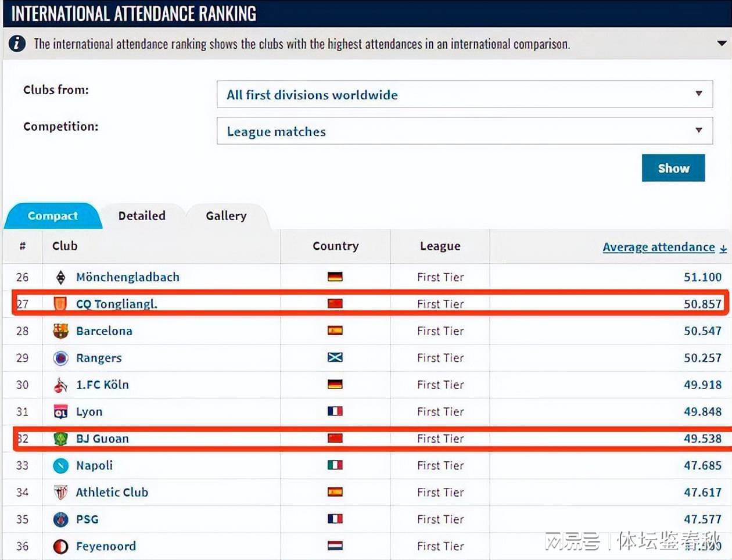Click the attendance value 49.538

click(x=702, y=439)
